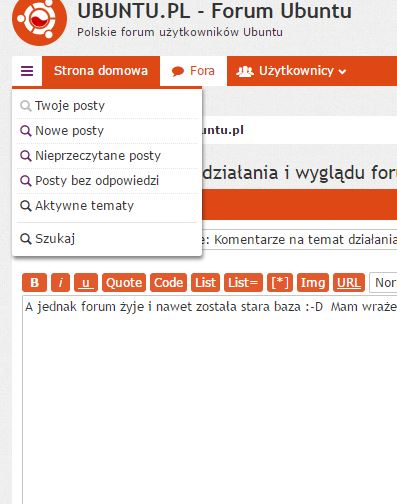397x504 pixels.
Task: Insert a Quote BBCode tag
Action: pyautogui.click(x=124, y=283)
